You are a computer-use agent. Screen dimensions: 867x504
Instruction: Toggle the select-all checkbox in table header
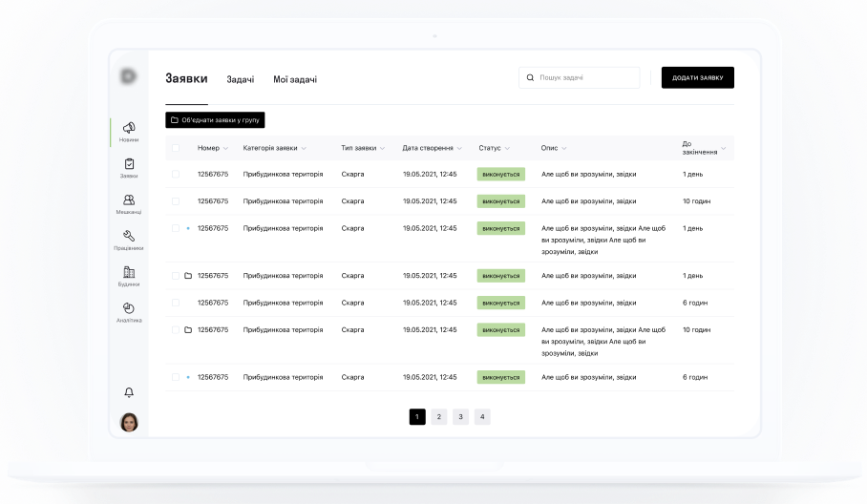click(176, 148)
